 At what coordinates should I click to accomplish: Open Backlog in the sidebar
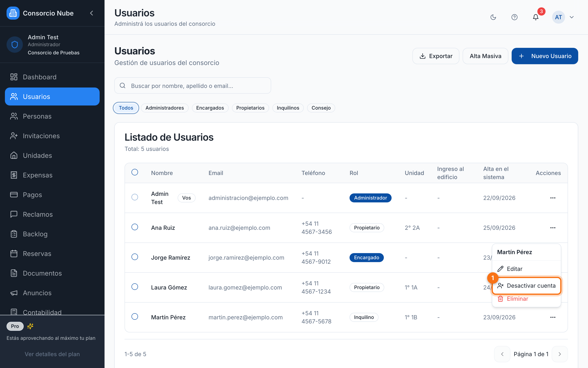click(x=52, y=234)
